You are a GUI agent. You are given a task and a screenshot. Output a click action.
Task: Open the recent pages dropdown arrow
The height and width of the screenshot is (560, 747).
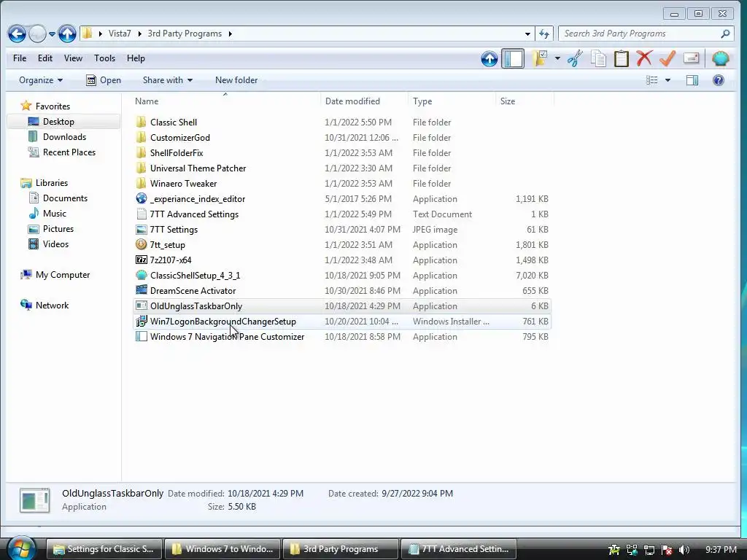[52, 34]
